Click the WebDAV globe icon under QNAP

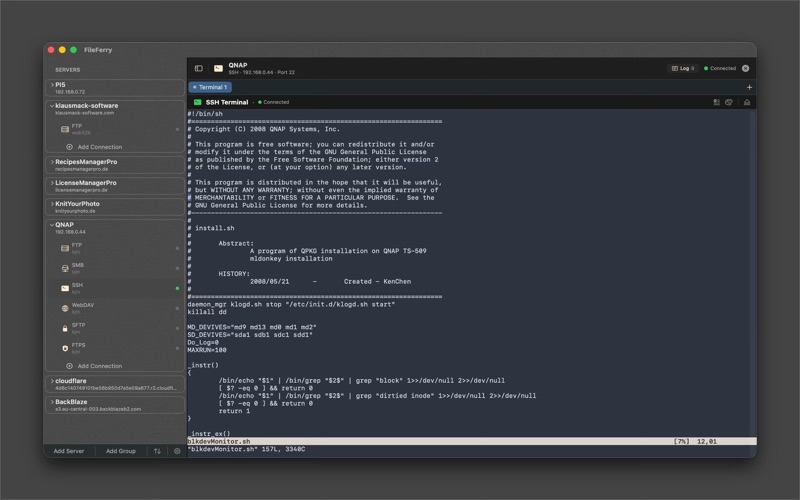pos(65,308)
